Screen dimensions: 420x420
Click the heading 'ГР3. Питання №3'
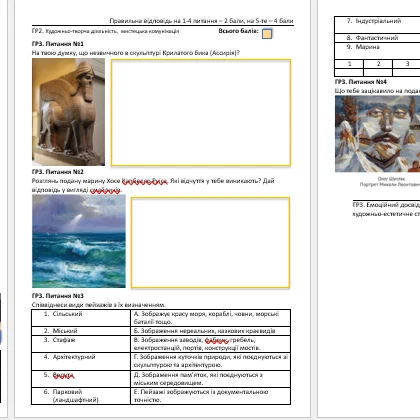tap(58, 296)
